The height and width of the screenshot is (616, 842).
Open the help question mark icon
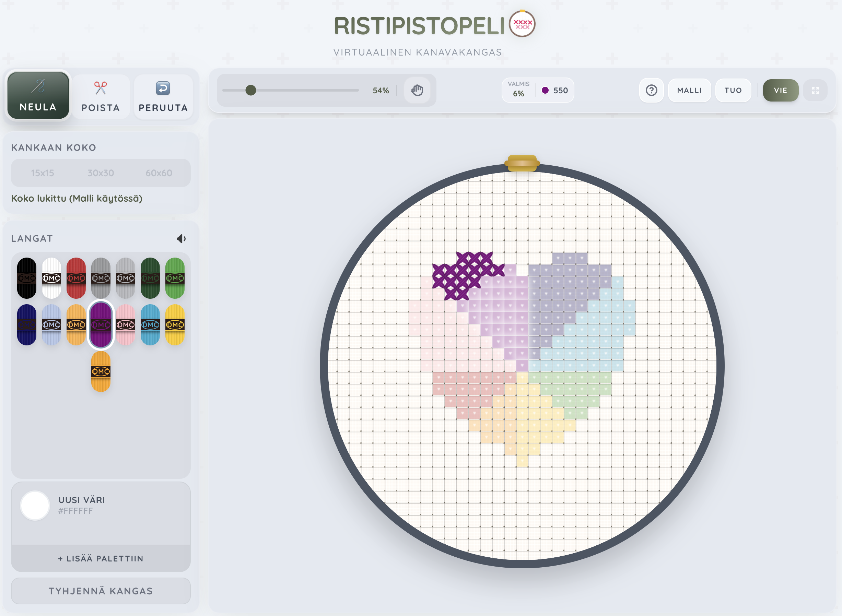tap(651, 90)
